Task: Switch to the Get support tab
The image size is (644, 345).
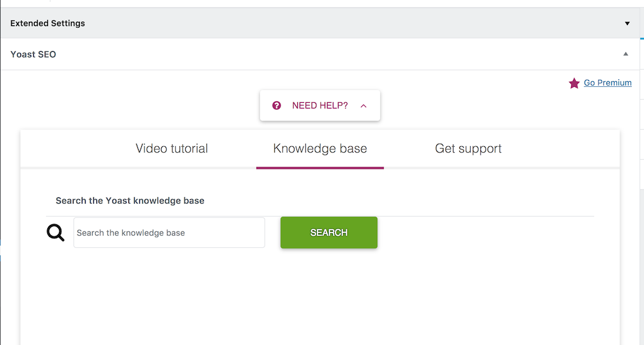Action: pos(468,149)
